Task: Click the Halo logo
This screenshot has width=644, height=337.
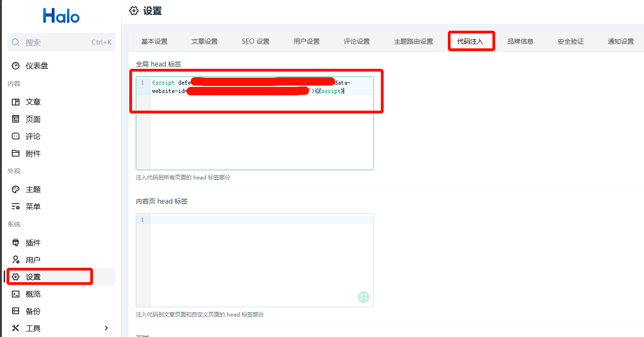Action: (x=61, y=16)
